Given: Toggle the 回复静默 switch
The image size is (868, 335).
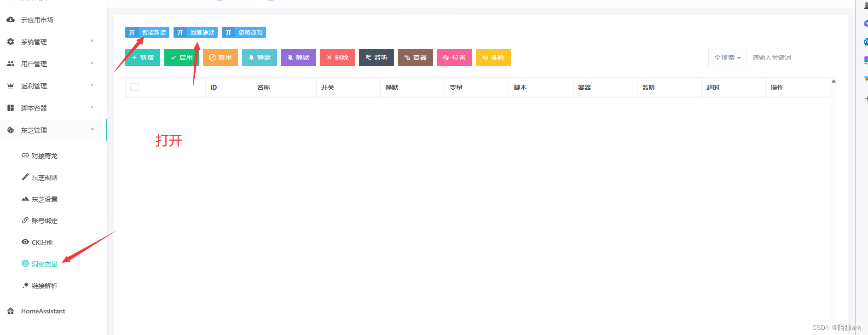Looking at the screenshot, I should (196, 32).
